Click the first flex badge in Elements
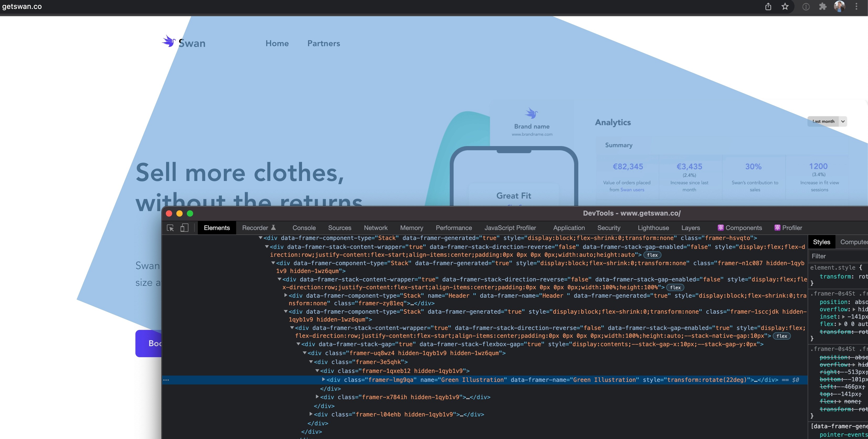Screen dimensions: 868x439 [x=652, y=255]
